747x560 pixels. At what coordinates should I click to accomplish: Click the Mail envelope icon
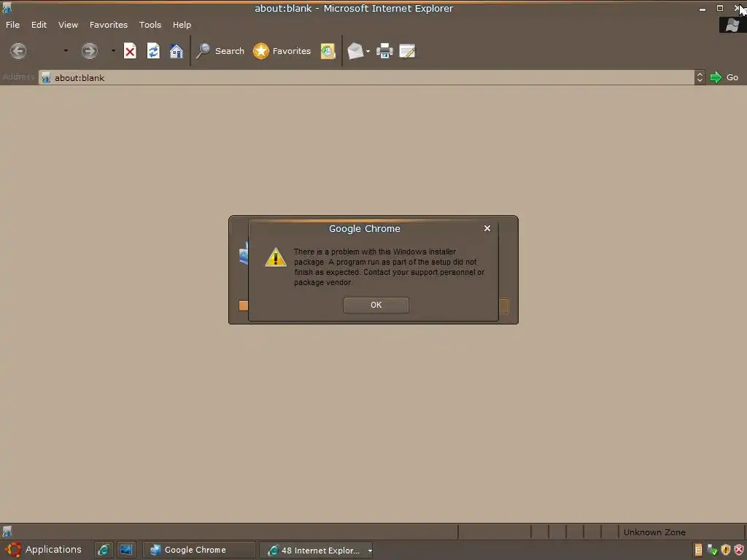[355, 51]
